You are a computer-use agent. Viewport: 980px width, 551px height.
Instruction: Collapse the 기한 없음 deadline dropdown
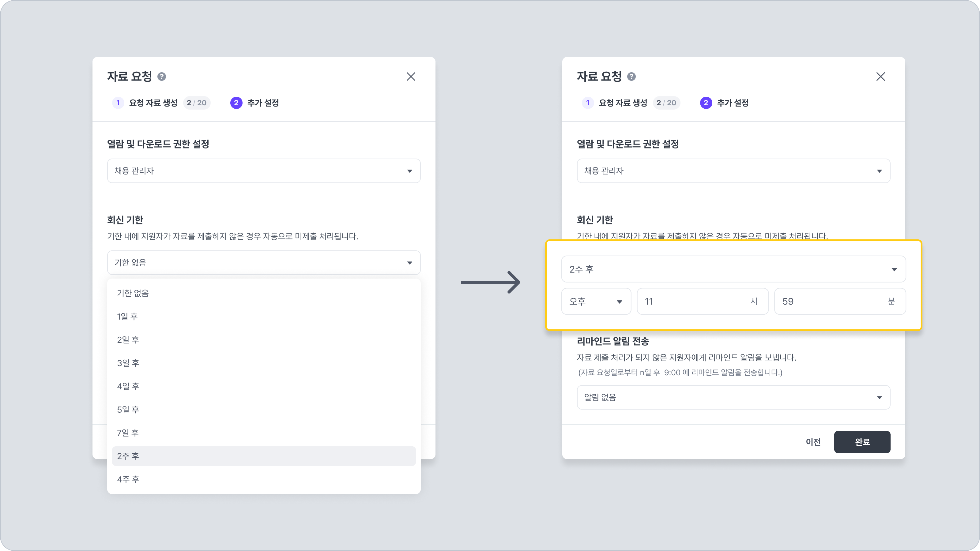(x=264, y=263)
